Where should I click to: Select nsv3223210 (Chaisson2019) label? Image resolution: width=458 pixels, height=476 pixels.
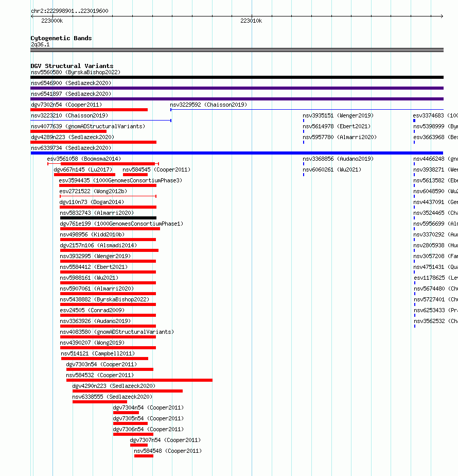69,116
